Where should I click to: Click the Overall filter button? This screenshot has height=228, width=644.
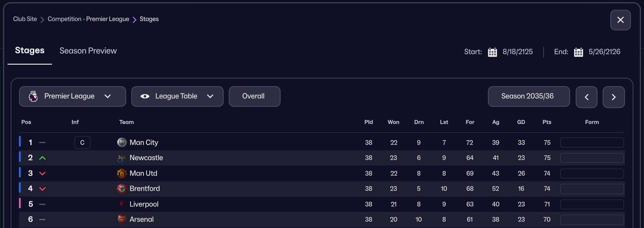coord(254,96)
